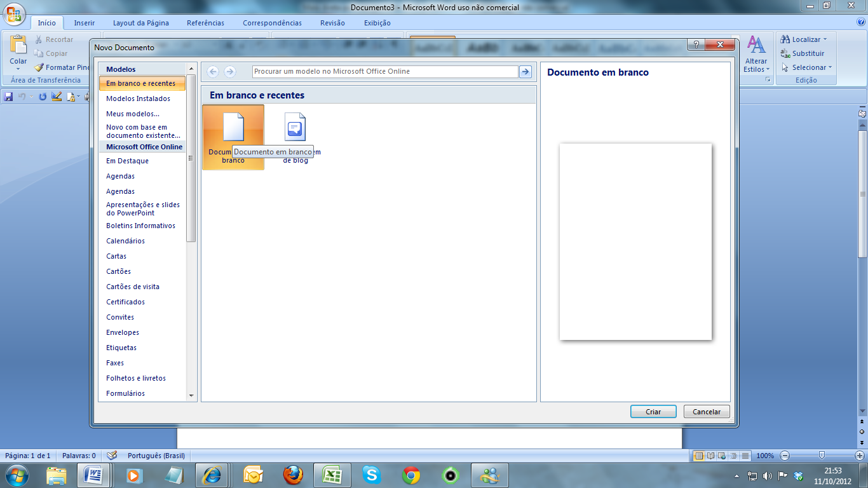The image size is (868, 488).
Task: Click the Copiar button in ribbon
Action: 51,53
